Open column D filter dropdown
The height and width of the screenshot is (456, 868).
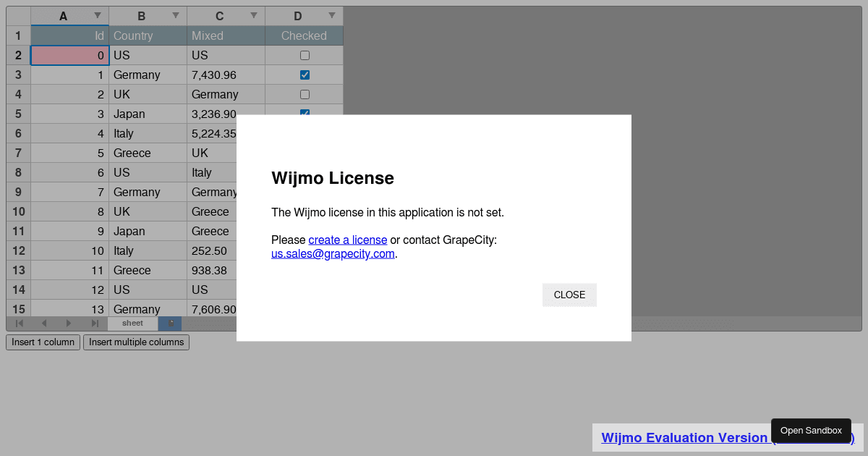point(332,16)
